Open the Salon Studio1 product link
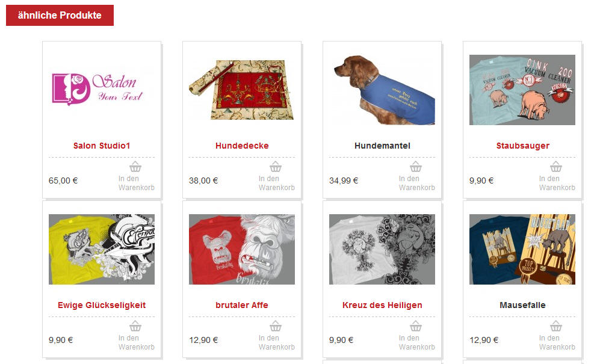 pyautogui.click(x=102, y=146)
